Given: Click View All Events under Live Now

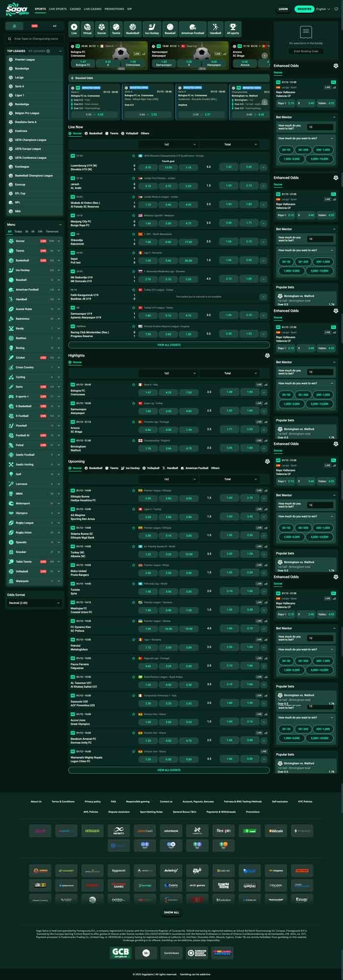Looking at the screenshot, I should 169,345.
